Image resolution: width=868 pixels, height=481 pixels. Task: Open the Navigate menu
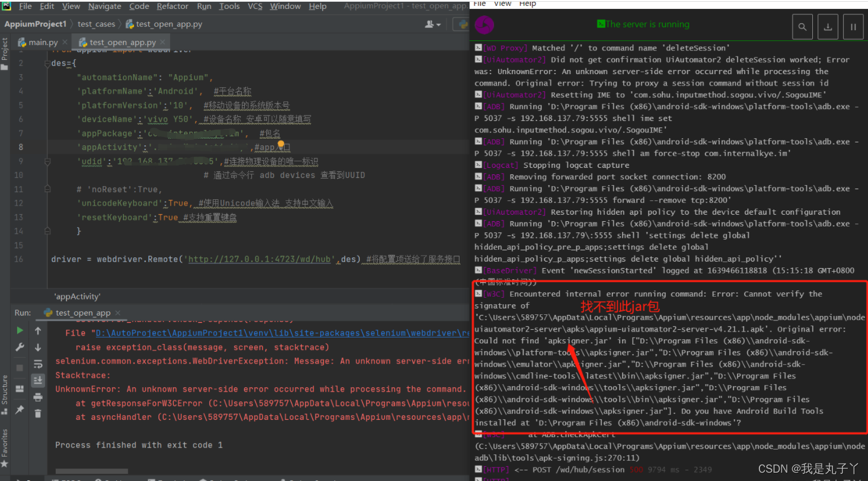pos(104,7)
